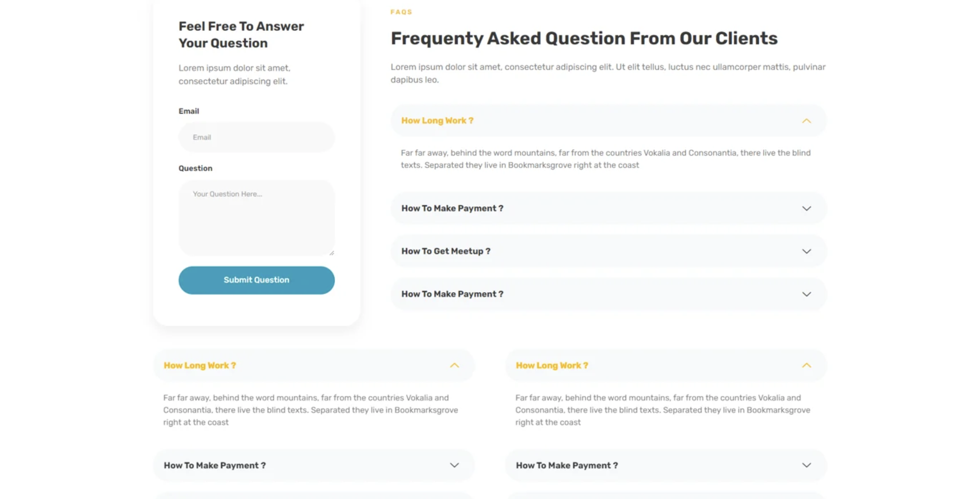Click into the "Your Question Here..." text area
This screenshot has height=499, width=980.
pyautogui.click(x=256, y=217)
